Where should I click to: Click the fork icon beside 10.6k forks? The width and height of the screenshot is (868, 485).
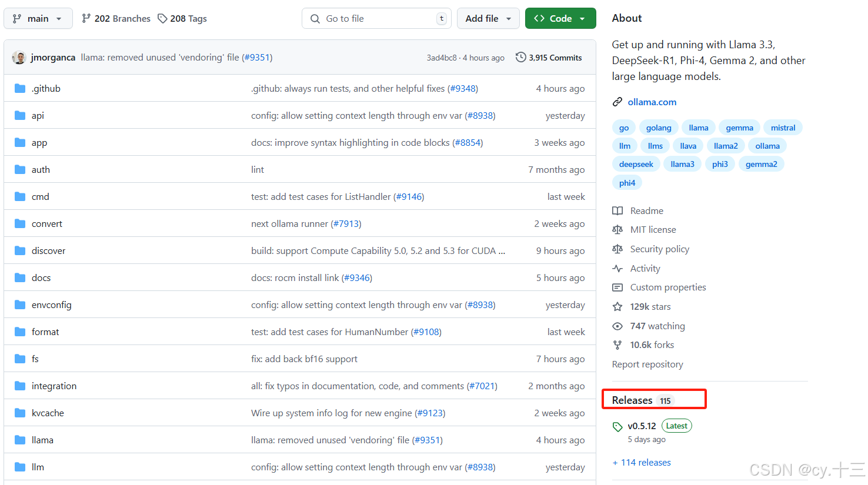[617, 345]
